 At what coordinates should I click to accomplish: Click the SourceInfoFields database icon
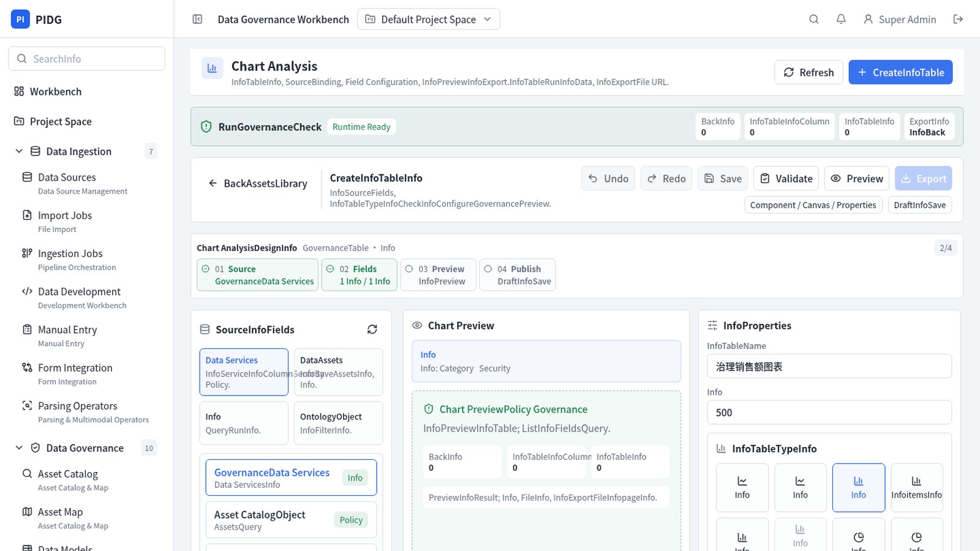(x=205, y=329)
